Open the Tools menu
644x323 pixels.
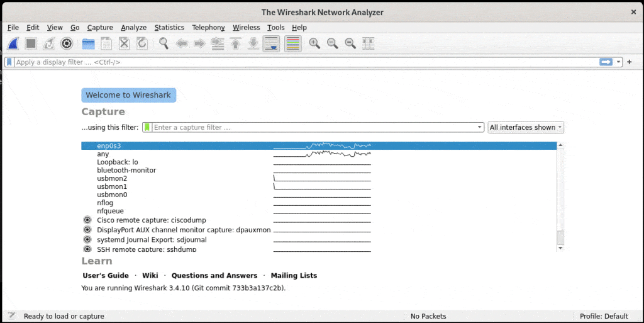tap(275, 28)
